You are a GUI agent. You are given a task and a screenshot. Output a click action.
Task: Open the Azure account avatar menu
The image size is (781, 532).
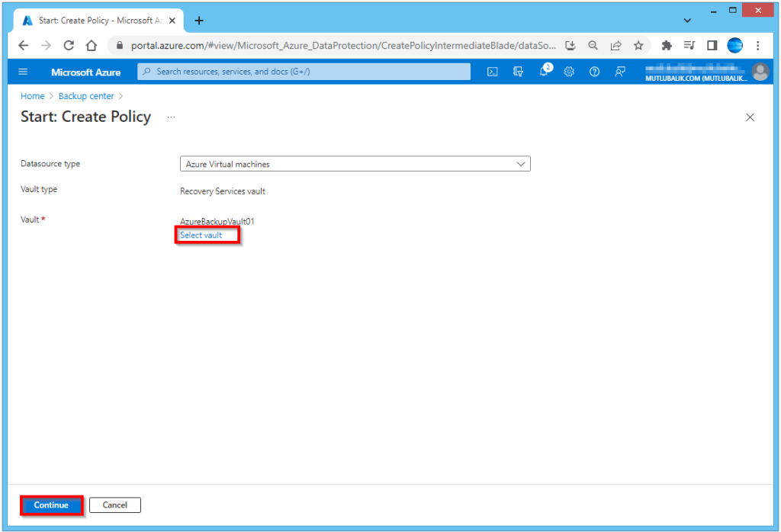760,72
